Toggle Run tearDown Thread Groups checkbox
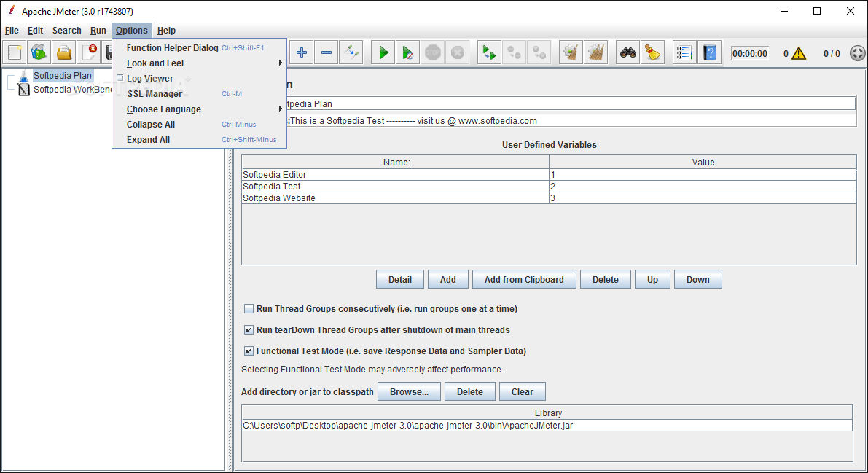 pyautogui.click(x=249, y=329)
